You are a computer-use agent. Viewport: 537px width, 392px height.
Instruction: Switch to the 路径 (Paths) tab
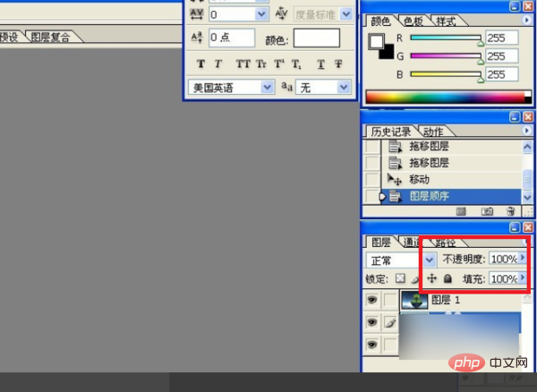[x=445, y=243]
